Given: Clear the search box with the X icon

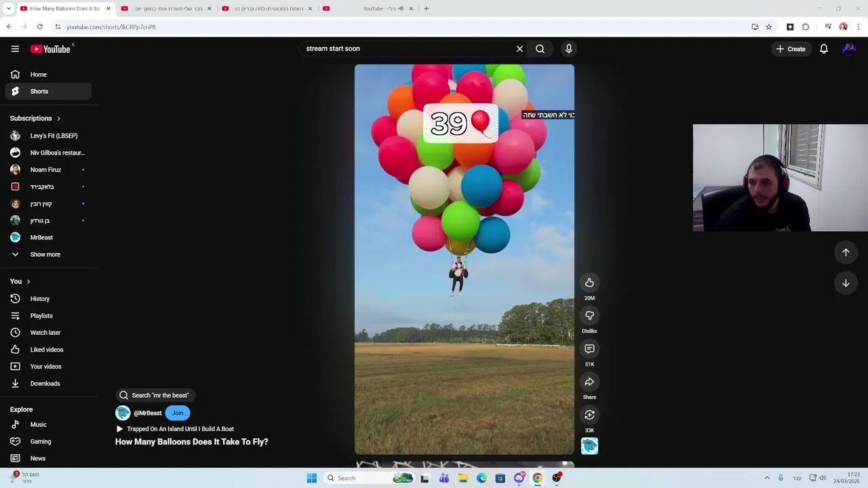Looking at the screenshot, I should pyautogui.click(x=519, y=49).
